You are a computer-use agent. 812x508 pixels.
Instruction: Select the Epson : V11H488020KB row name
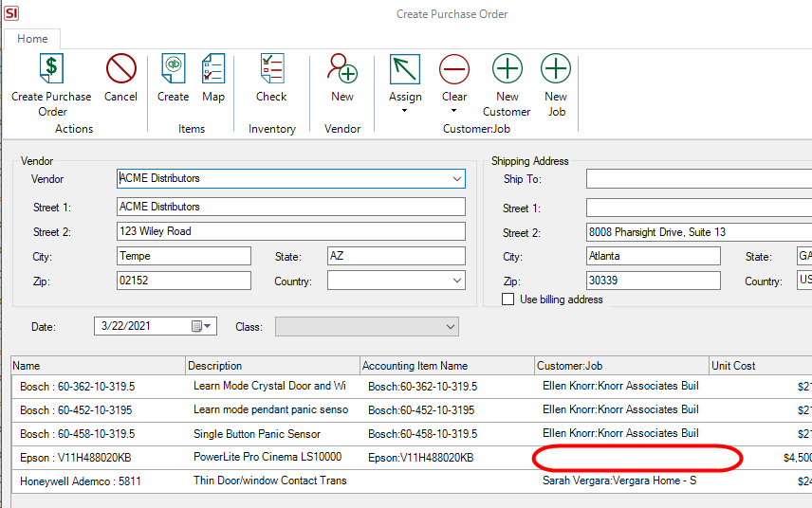point(76,458)
